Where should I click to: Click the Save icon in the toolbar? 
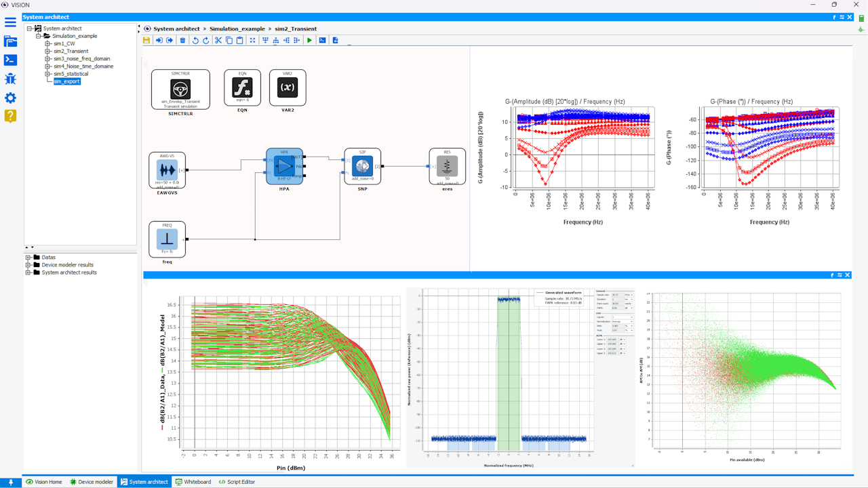[146, 40]
